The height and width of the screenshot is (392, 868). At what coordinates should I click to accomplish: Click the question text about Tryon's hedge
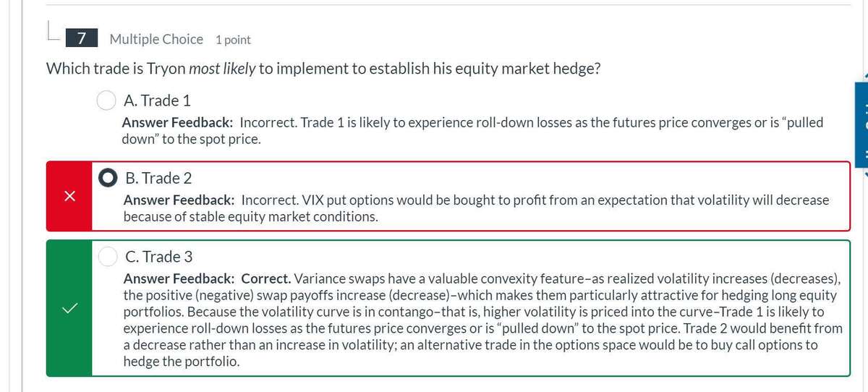tap(323, 69)
